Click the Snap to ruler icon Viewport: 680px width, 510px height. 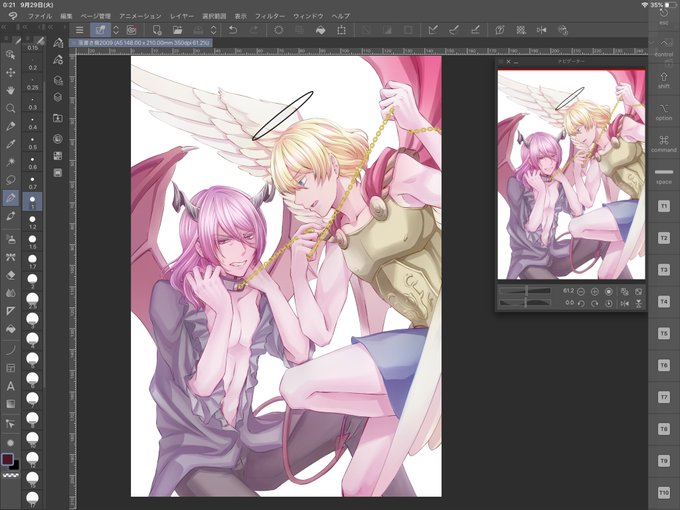tap(432, 30)
